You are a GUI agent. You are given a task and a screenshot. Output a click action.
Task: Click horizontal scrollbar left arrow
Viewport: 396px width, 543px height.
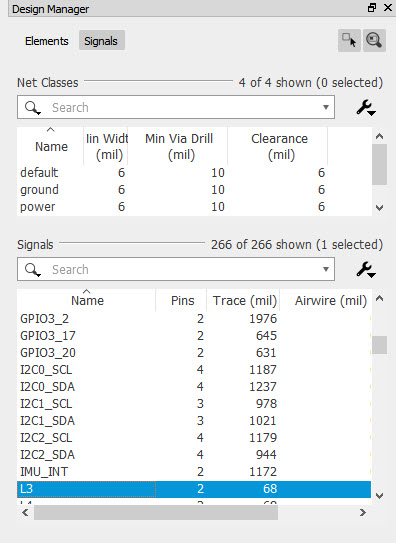(x=25, y=512)
